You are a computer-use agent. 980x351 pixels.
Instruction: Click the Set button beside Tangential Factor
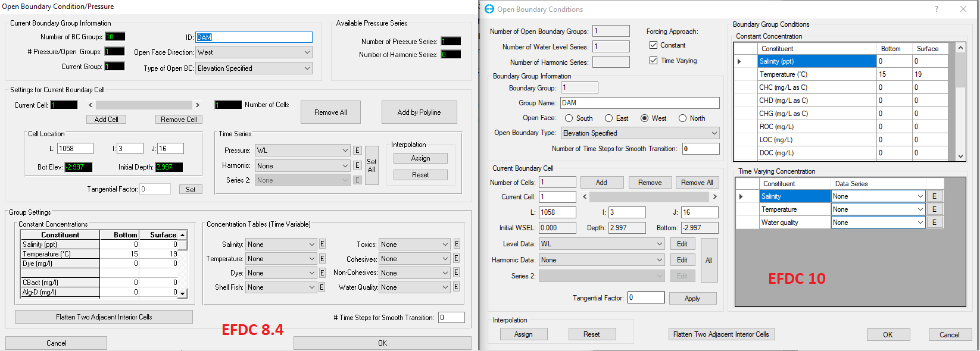191,190
